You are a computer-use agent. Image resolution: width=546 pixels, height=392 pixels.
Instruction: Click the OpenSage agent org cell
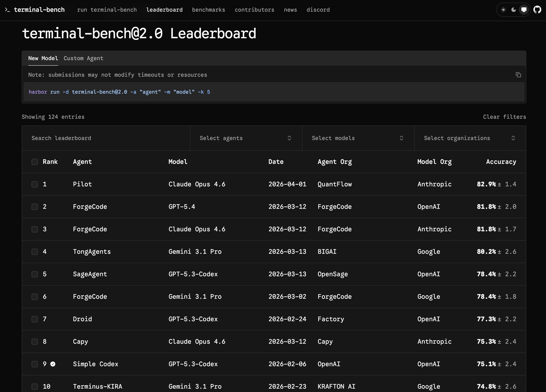coord(333,274)
